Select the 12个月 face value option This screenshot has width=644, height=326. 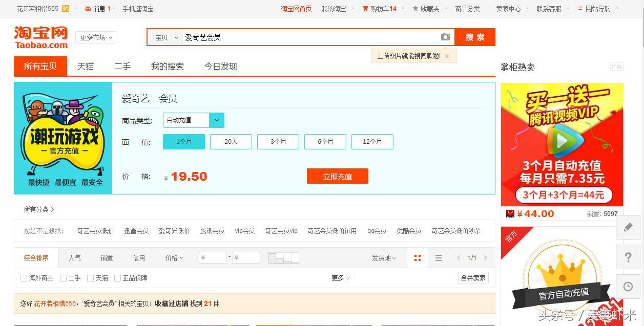(x=372, y=142)
